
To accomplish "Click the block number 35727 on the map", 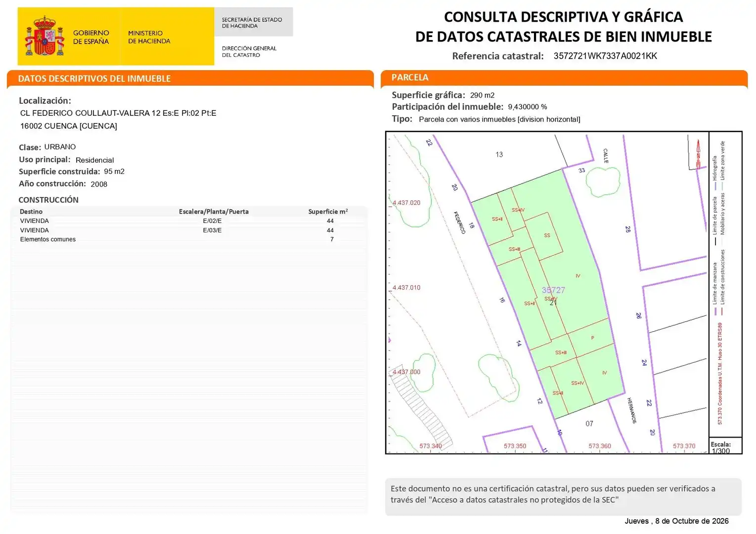I will pos(553,290).
